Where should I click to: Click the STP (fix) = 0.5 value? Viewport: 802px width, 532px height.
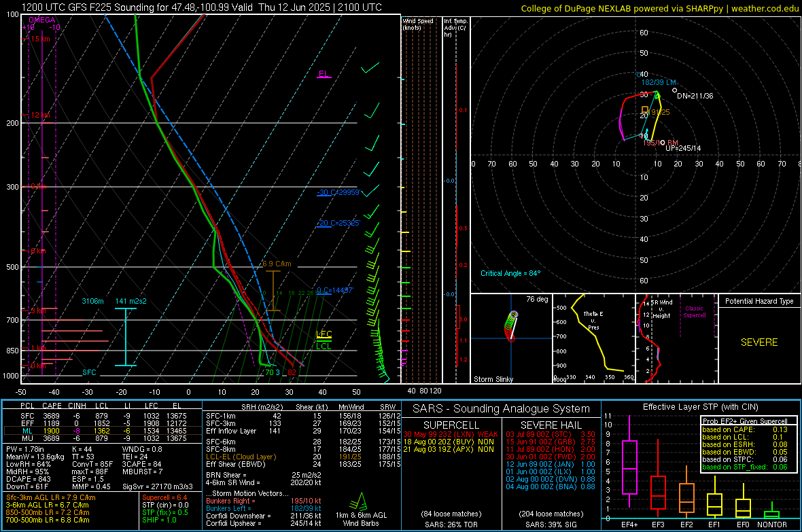165,512
